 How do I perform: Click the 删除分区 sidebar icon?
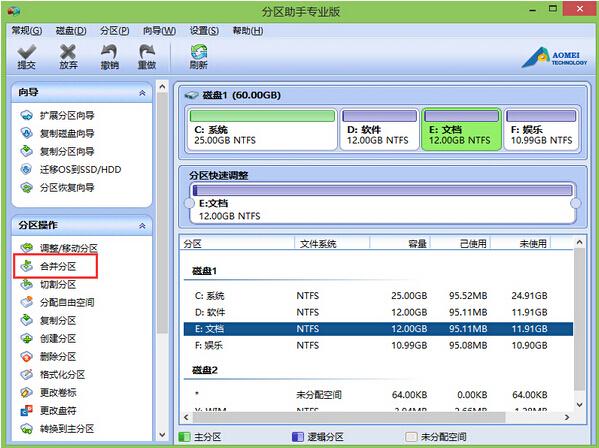click(27, 357)
